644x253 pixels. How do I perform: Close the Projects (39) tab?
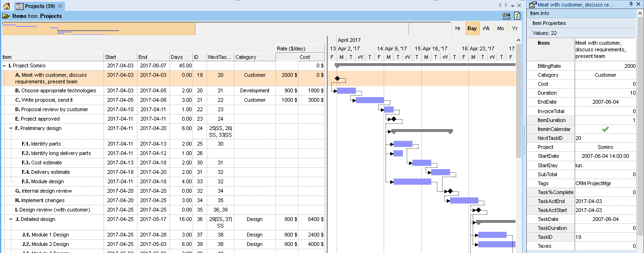[x=60, y=6]
